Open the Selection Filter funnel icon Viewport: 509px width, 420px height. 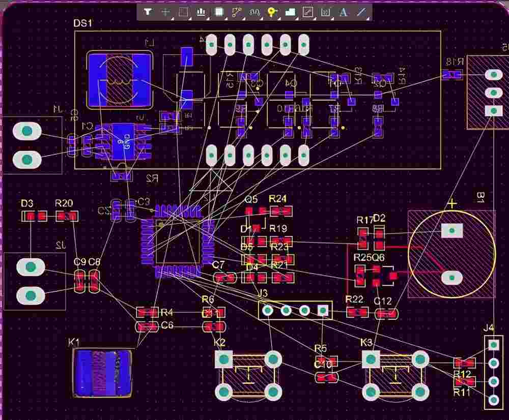[x=148, y=12]
